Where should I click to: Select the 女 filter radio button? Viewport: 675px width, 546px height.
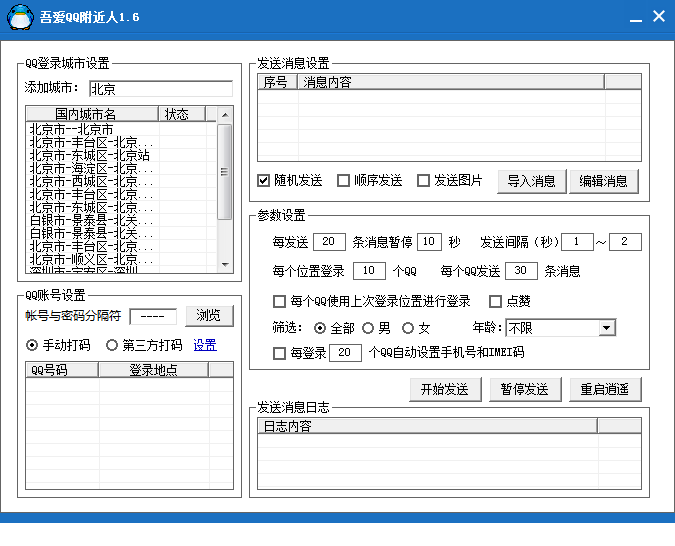coord(408,329)
